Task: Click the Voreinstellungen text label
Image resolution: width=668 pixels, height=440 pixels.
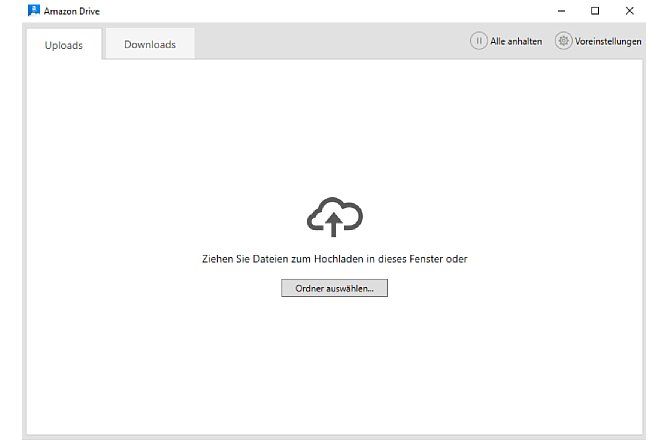Action: coord(608,41)
